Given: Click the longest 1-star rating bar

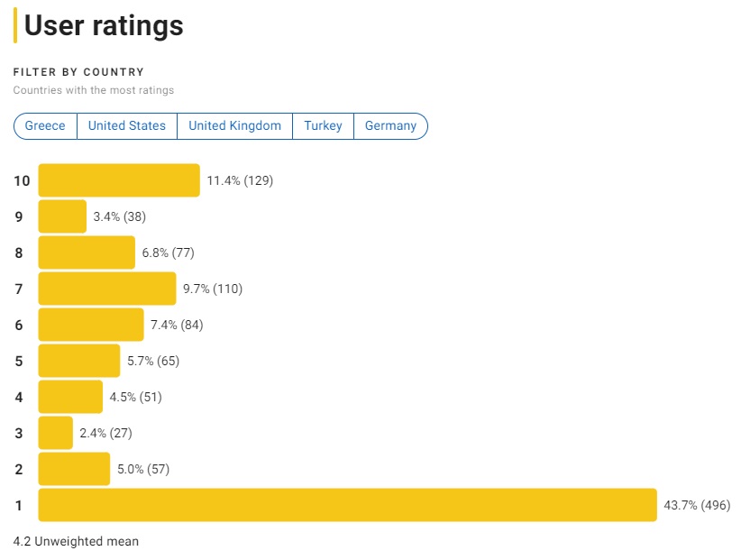Looking at the screenshot, I should (347, 505).
